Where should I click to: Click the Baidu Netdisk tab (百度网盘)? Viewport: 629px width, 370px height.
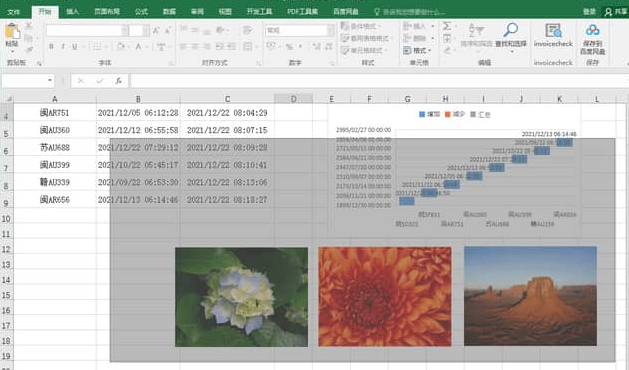tap(346, 12)
